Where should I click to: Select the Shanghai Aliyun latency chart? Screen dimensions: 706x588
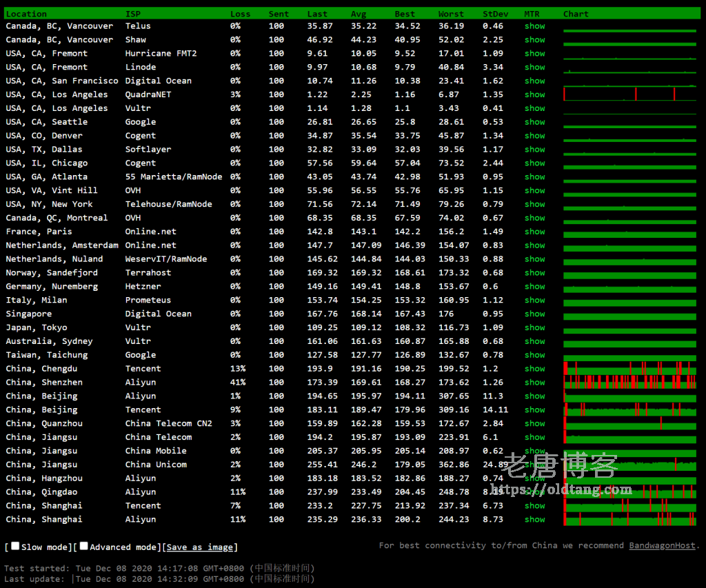coord(629,519)
